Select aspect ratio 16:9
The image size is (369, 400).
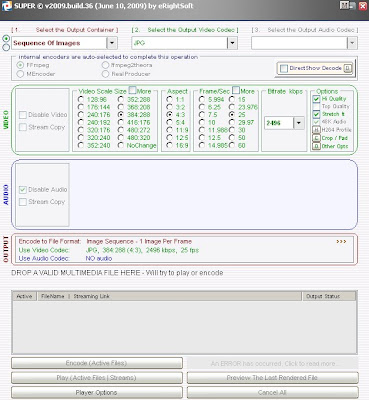point(169,145)
